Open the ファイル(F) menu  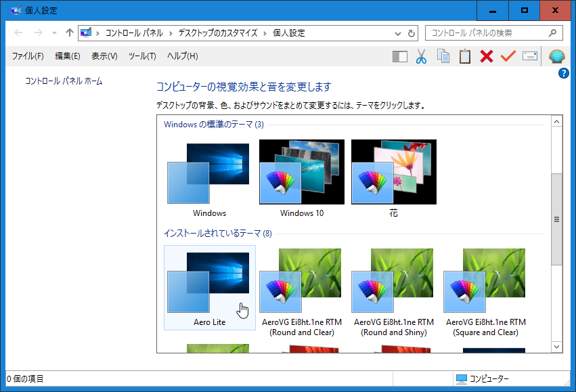tap(28, 56)
